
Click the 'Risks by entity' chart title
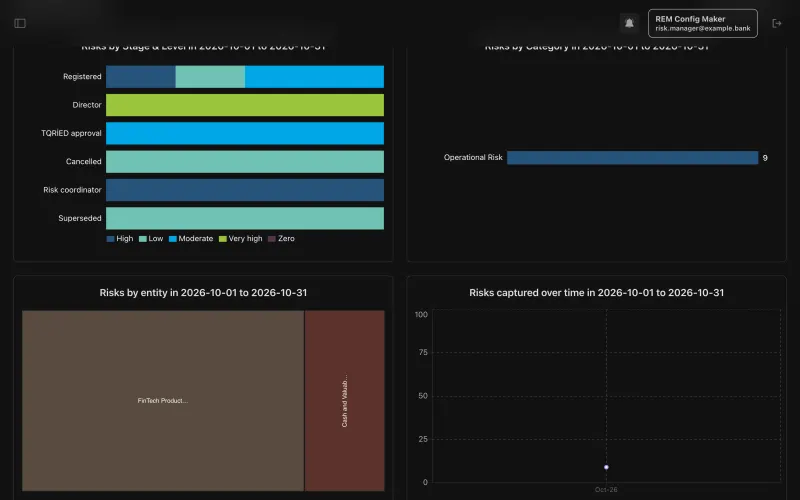point(203,293)
